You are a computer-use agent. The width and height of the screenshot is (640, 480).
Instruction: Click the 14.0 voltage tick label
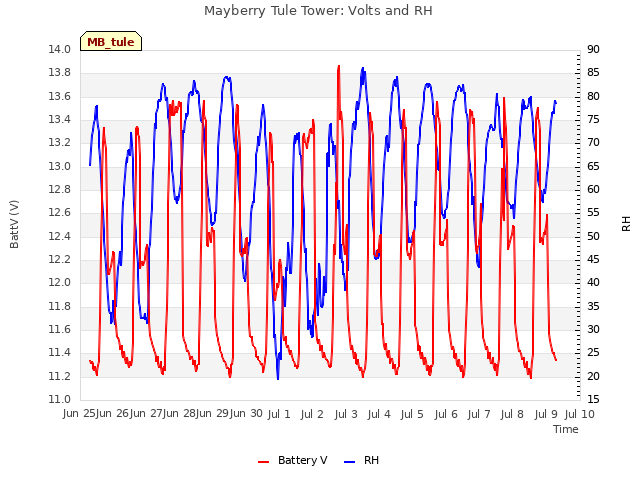(60, 49)
